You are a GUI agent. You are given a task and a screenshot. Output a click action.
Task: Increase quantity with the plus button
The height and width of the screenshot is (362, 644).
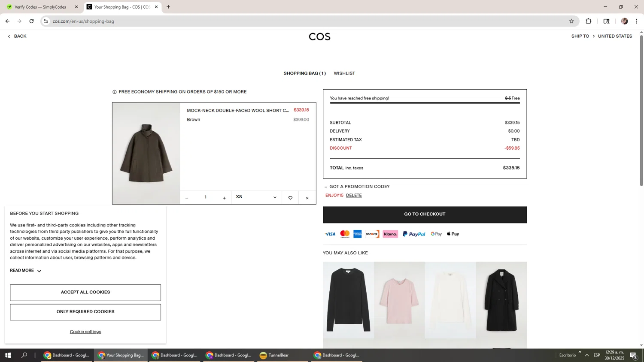pyautogui.click(x=224, y=198)
